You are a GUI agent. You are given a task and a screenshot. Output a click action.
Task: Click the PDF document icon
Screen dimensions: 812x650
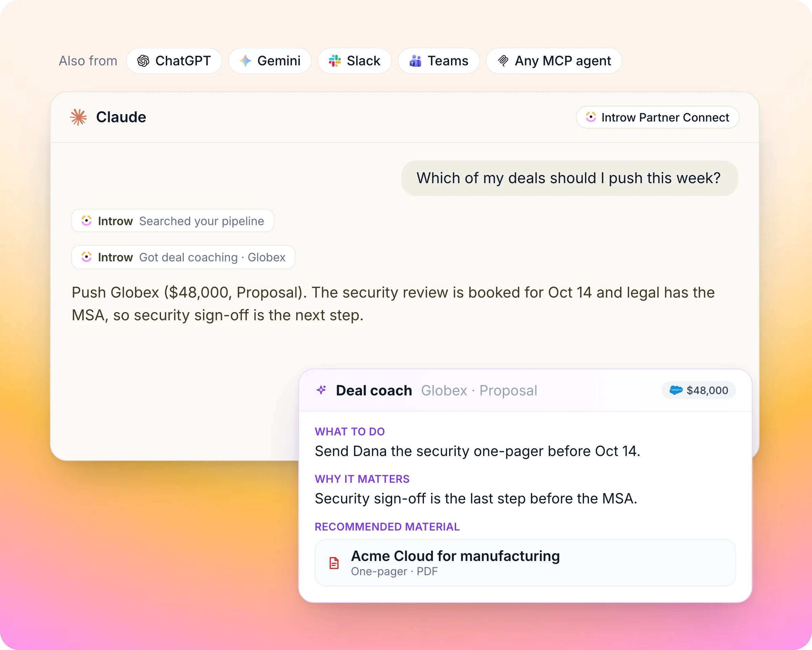[334, 563]
